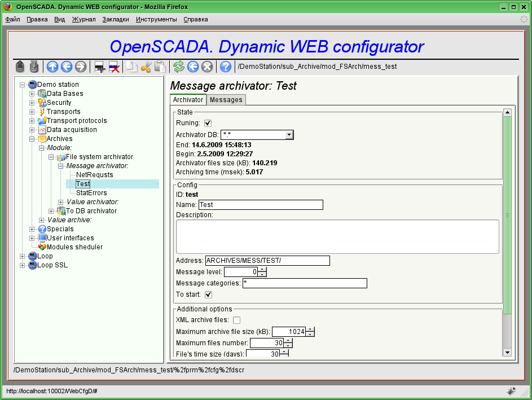Toggle the Runing checkbox

coord(208,123)
